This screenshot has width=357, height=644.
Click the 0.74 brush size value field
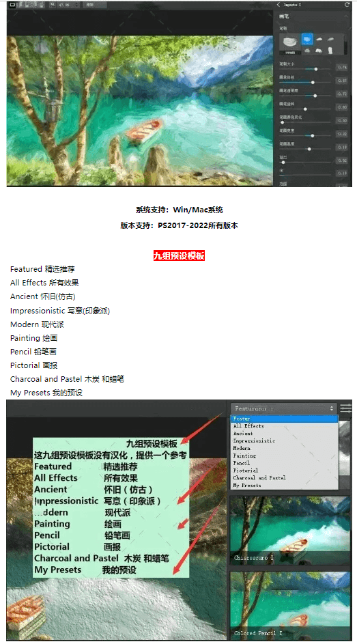click(342, 68)
